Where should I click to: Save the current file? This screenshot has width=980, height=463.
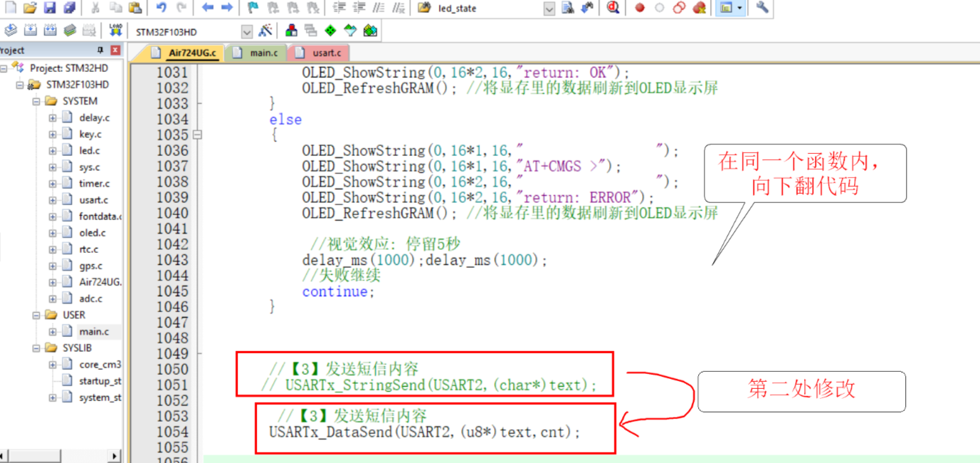[x=49, y=8]
